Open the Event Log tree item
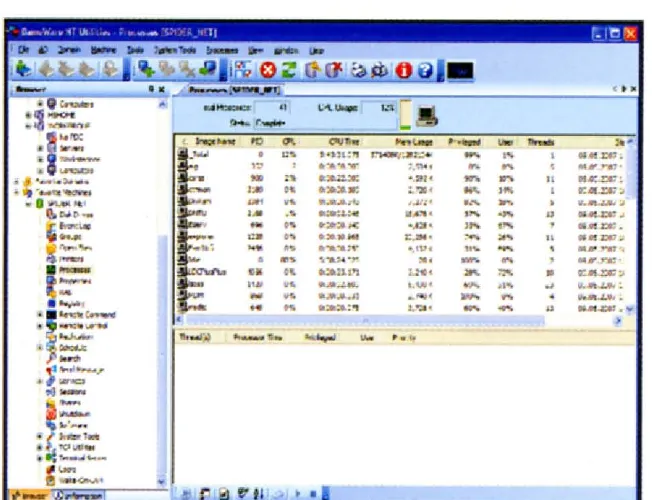Image resolution: width=670 pixels, height=500 pixels. 75,226
